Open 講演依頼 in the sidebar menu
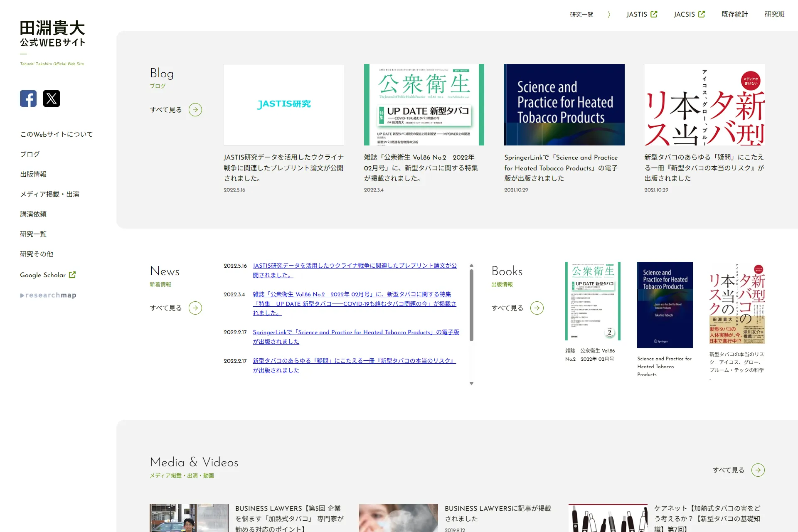Image resolution: width=798 pixels, height=532 pixels. 33,214
